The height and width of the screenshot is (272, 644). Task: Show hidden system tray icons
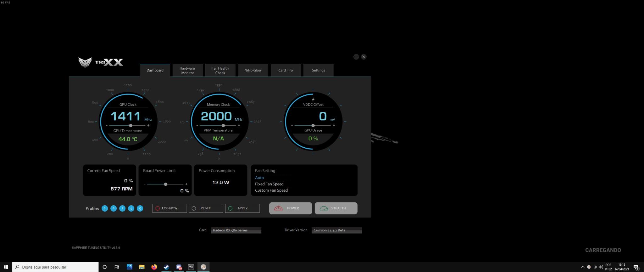583,267
